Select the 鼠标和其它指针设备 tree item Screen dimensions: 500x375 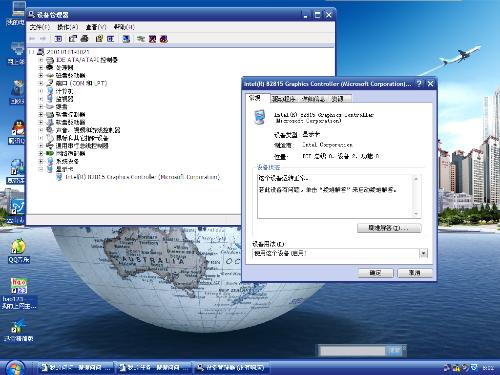coord(82,138)
